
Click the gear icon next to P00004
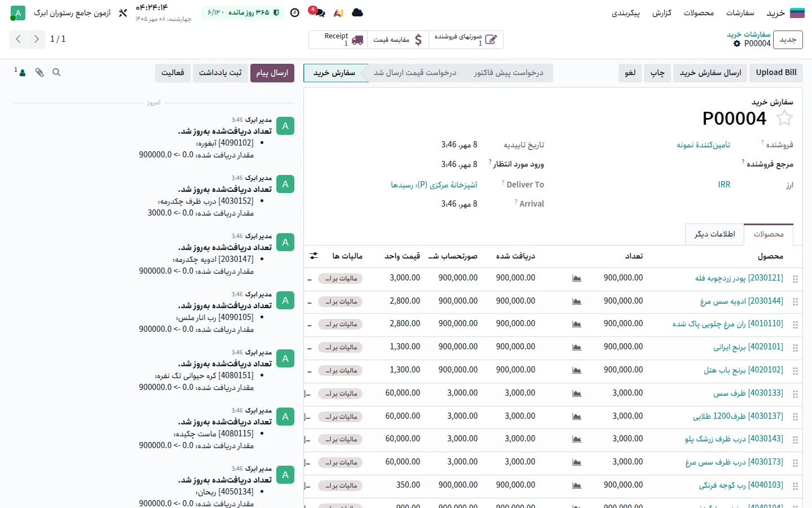737,43
